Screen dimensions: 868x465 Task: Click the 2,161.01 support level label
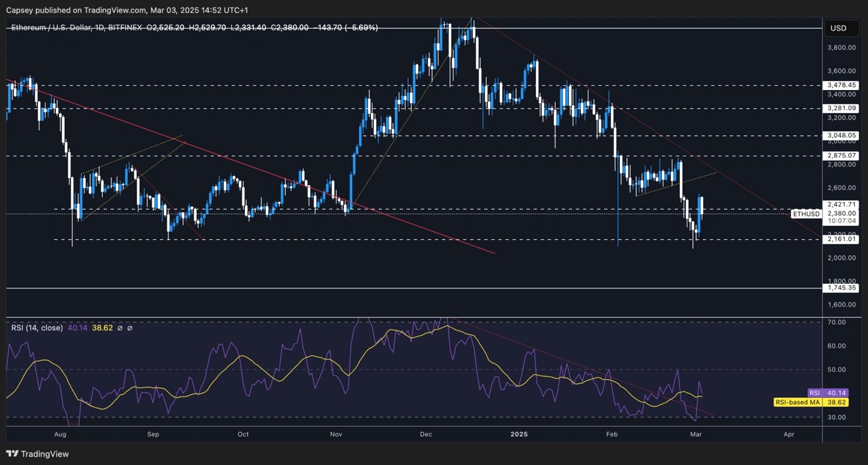click(x=842, y=239)
